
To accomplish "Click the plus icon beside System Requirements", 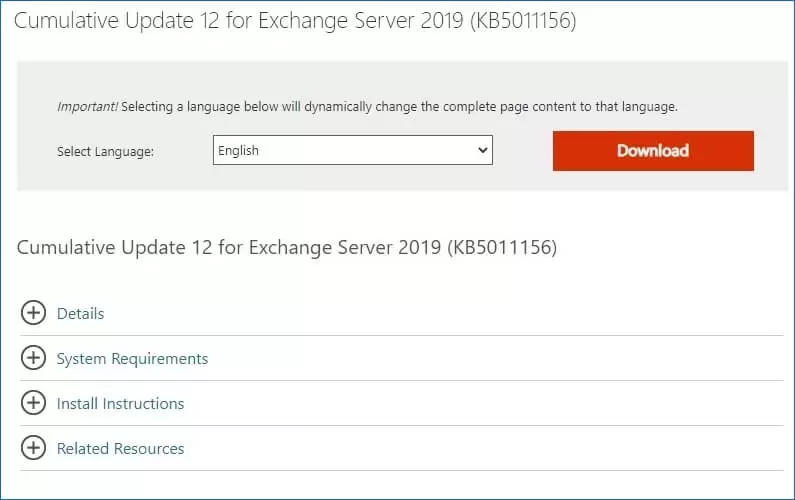I will 34,358.
